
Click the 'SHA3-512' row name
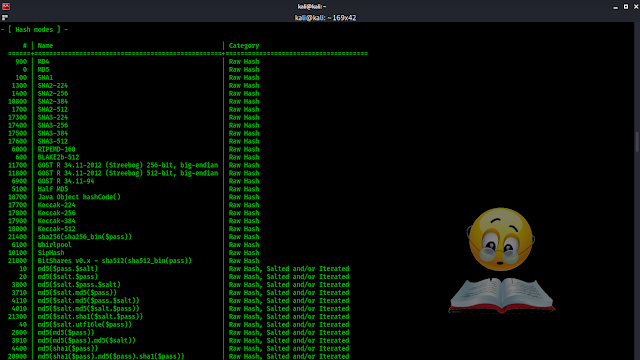pos(53,141)
